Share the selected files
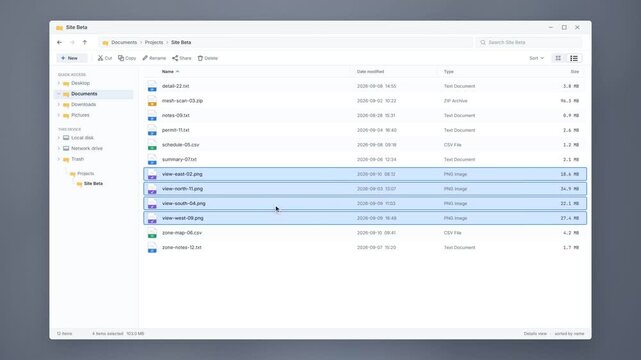This screenshot has width=641, height=360. click(x=182, y=58)
